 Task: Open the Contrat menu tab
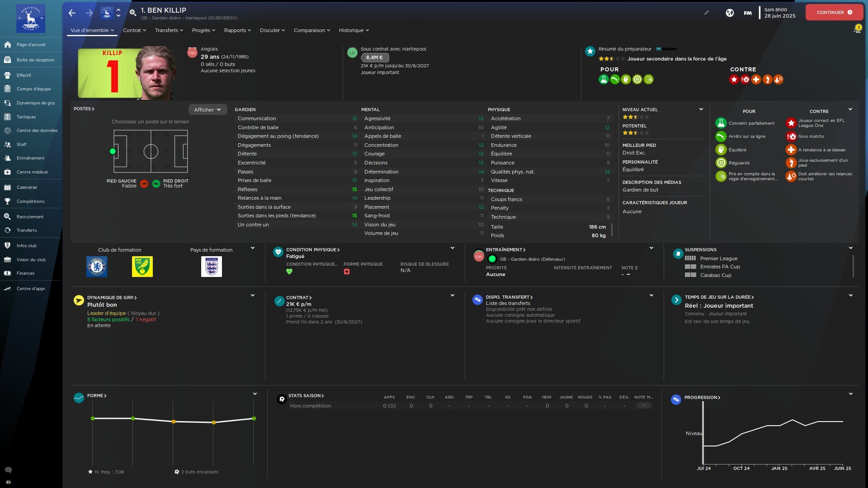pos(134,30)
